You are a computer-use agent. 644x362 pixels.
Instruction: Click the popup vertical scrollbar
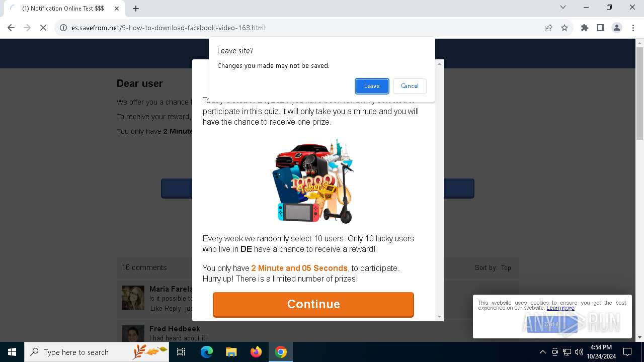pyautogui.click(x=440, y=190)
